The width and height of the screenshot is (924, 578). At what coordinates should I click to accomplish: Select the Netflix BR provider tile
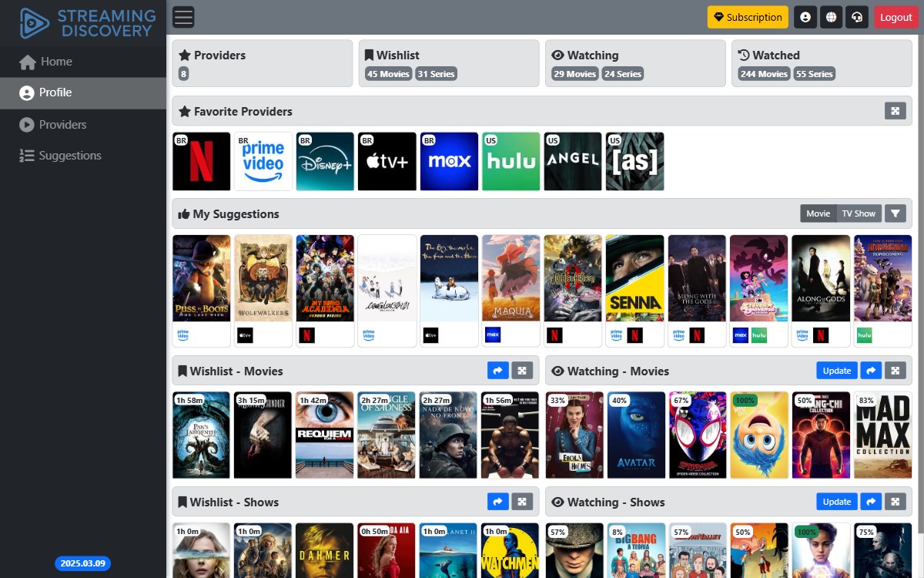click(202, 161)
